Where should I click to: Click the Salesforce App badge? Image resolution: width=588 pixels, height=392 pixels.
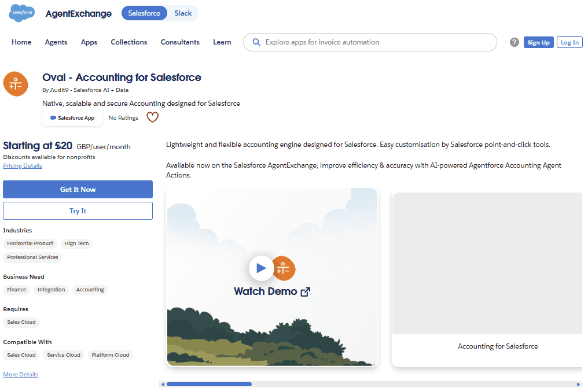(72, 118)
